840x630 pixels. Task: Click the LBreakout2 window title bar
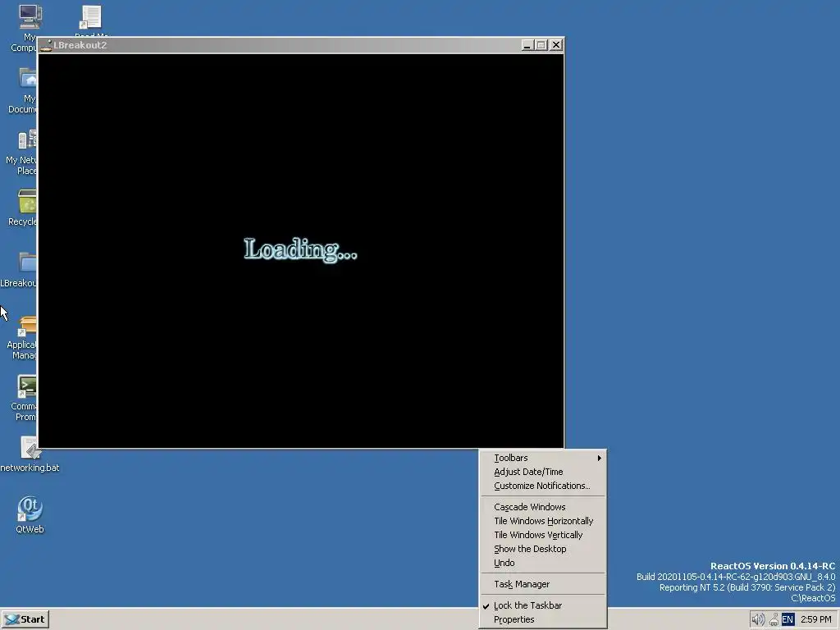(300, 46)
